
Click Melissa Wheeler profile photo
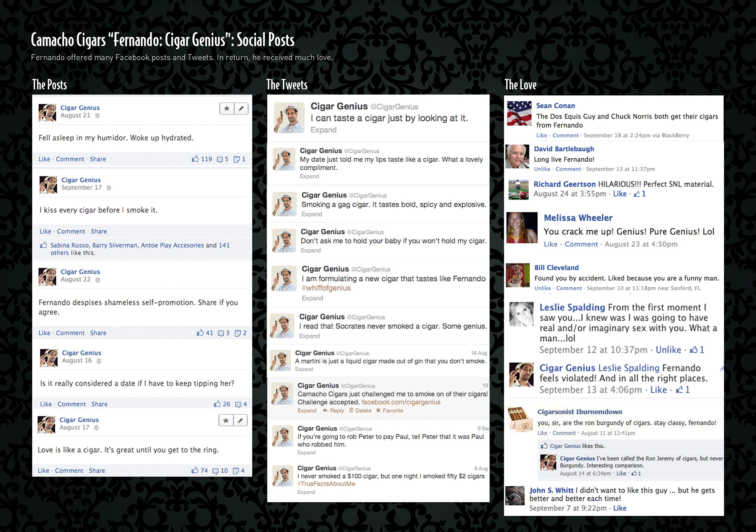(522, 228)
